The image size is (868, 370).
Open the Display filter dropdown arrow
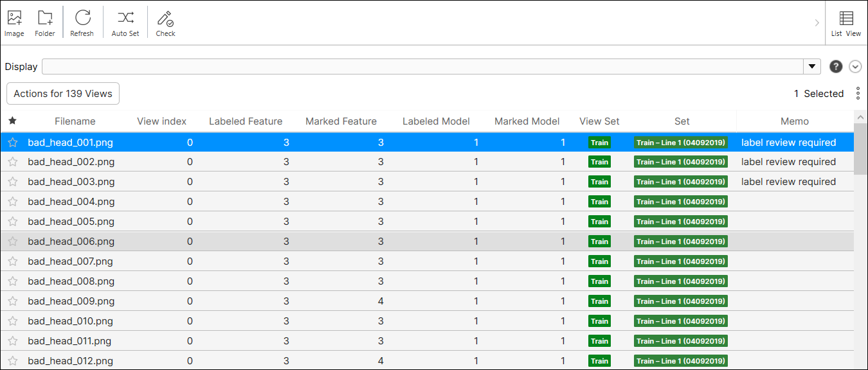tap(812, 67)
